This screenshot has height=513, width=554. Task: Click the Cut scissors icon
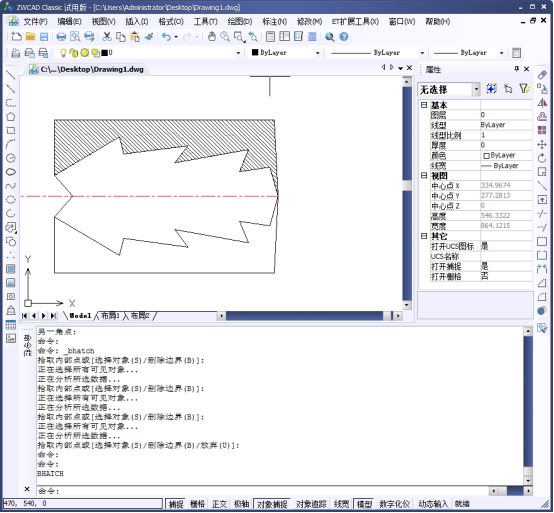pos(107,37)
